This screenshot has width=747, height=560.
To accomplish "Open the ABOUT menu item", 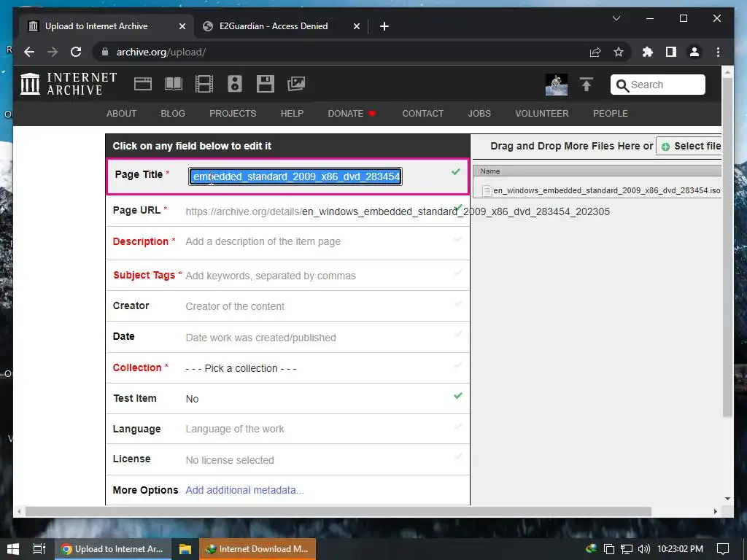I will coord(122,113).
